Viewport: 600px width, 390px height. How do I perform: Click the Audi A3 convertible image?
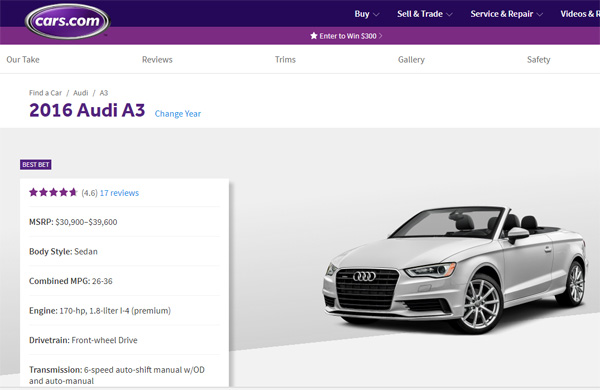click(455, 269)
